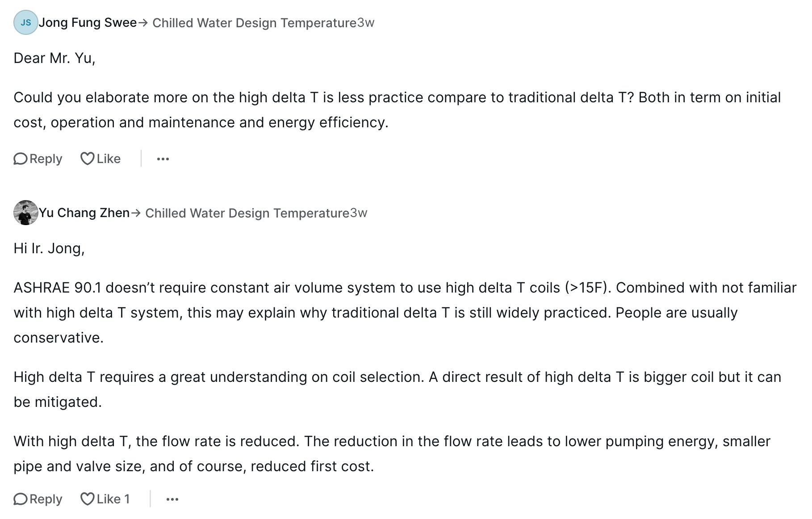Reply to Jong Fung Swee's comment
The height and width of the screenshot is (519, 812).
[x=38, y=159]
